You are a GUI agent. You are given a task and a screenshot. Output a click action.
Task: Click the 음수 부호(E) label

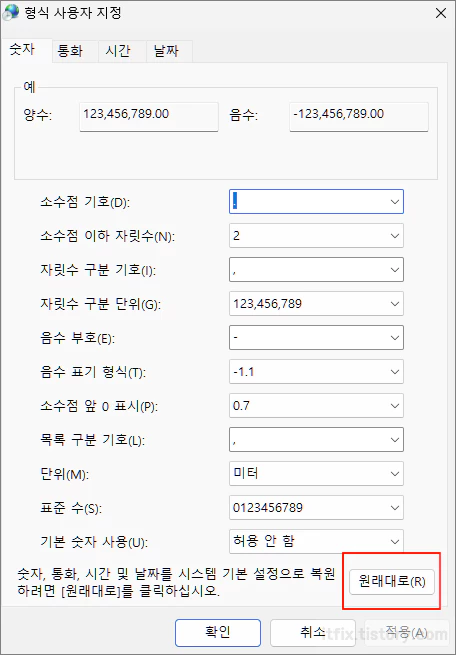(x=77, y=338)
